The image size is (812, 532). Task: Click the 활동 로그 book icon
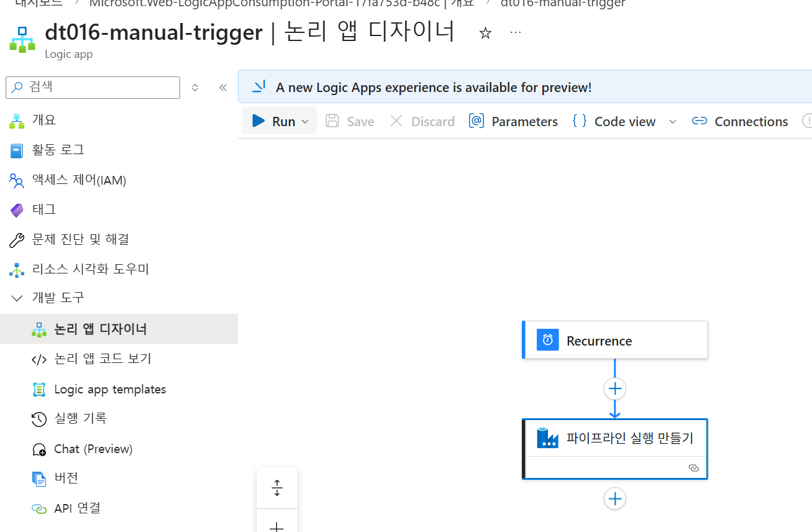tap(17, 150)
